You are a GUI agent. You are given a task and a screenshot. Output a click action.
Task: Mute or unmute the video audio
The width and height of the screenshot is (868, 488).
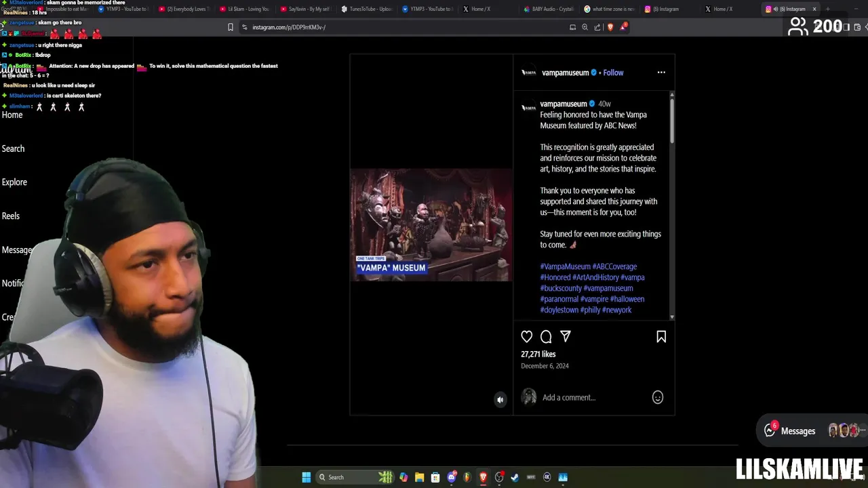pyautogui.click(x=500, y=400)
